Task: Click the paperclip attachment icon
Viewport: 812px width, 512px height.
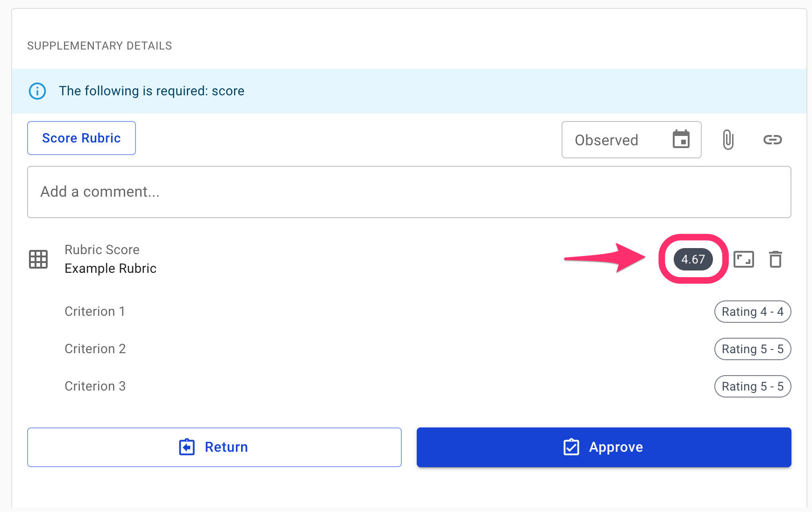Action: tap(728, 140)
